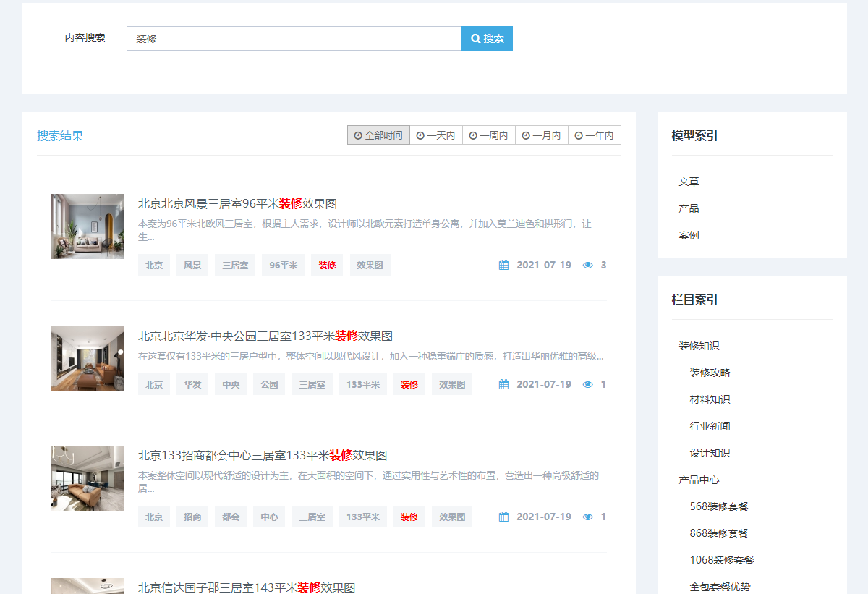Click the 都会 tag
The image size is (868, 594).
tap(231, 517)
